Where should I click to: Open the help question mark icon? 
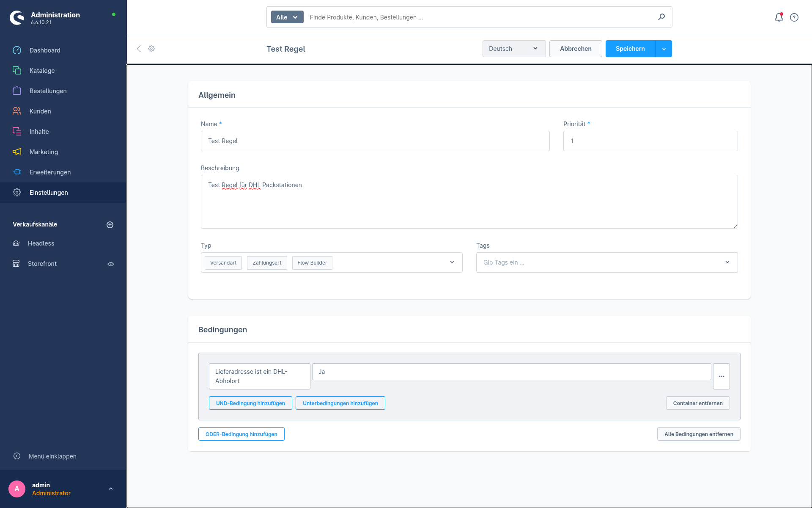pyautogui.click(x=794, y=17)
